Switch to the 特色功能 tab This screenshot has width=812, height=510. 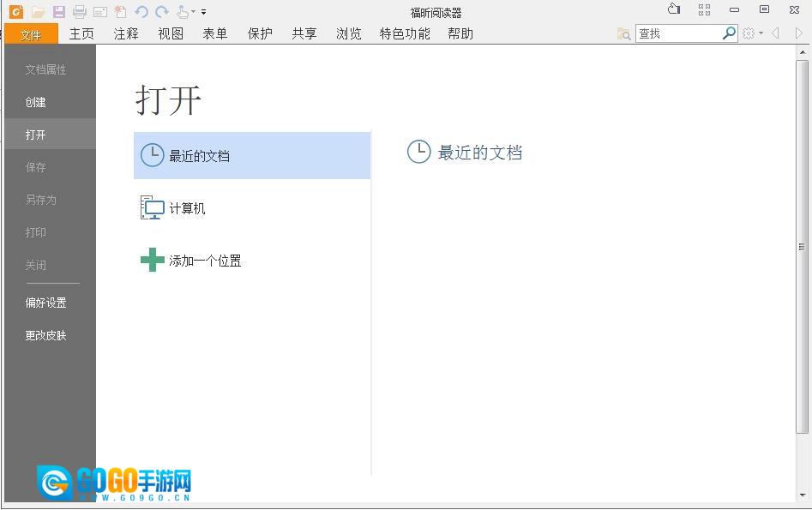click(405, 33)
